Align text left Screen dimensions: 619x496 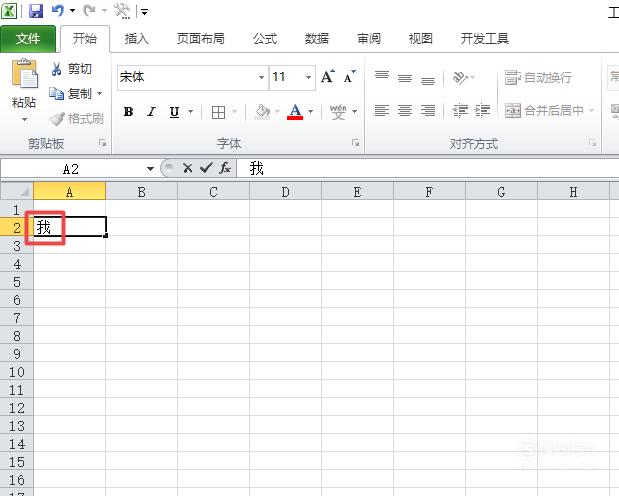pyautogui.click(x=382, y=111)
